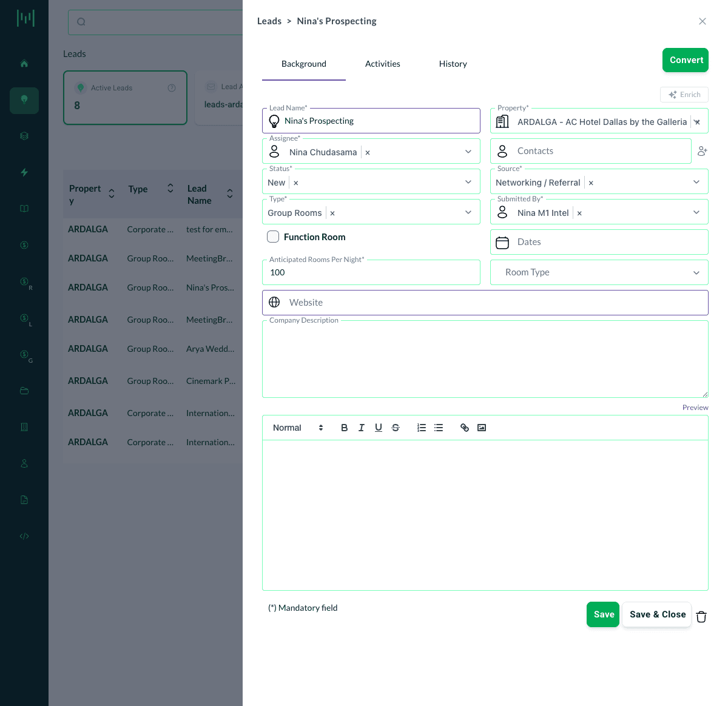Sort the table by the Lead Name column

230,193
